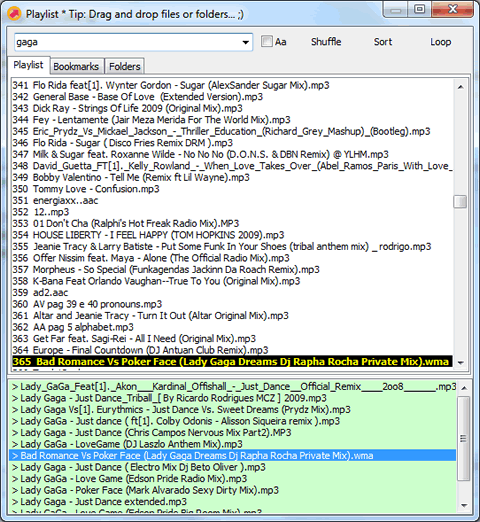
Task: Close the Playlist window
Action: (453, 9)
